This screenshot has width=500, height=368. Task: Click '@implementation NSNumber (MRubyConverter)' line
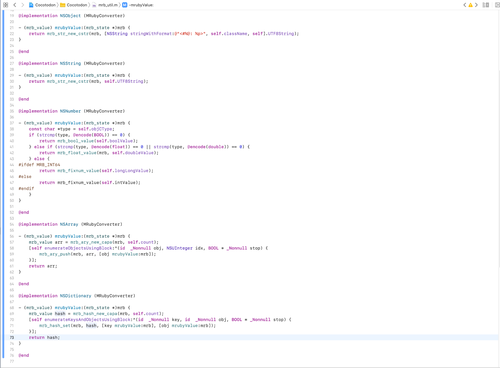click(72, 111)
